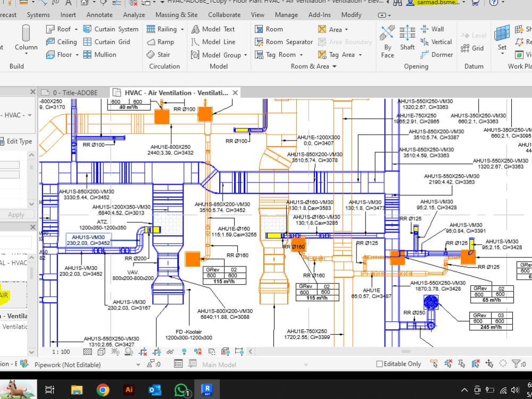
Task: Select the Model Text tool
Action: click(x=213, y=29)
